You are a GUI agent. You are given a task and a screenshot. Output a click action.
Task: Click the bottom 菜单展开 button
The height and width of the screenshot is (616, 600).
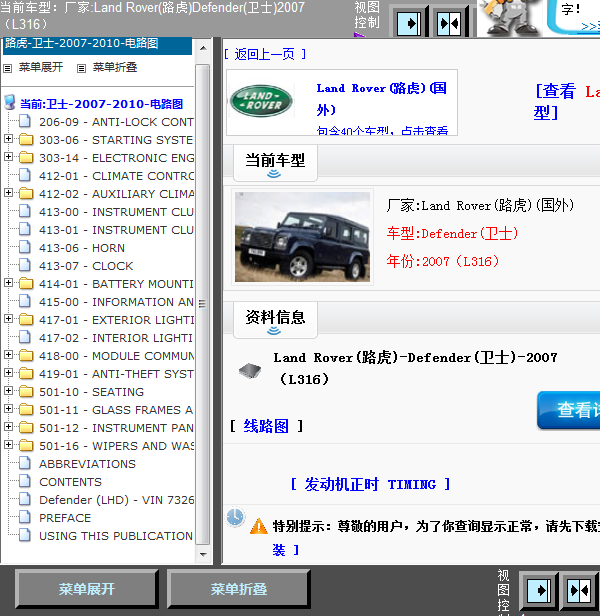87,589
